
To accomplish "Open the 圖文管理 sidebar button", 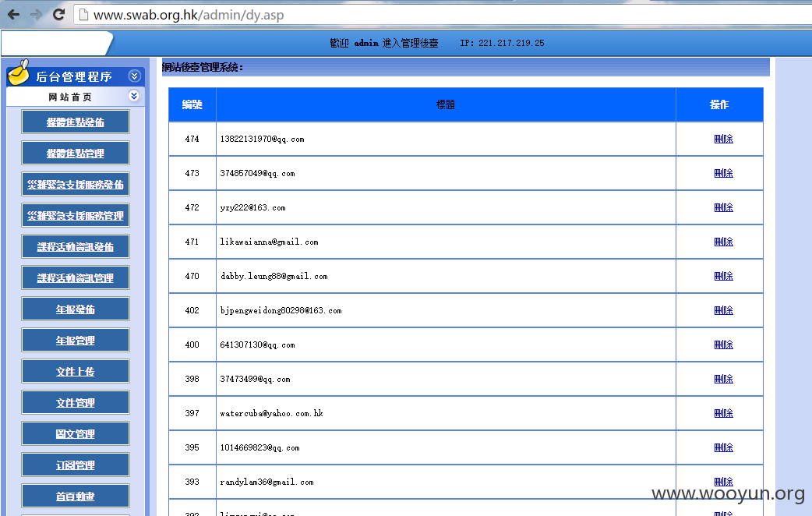I will pyautogui.click(x=76, y=433).
